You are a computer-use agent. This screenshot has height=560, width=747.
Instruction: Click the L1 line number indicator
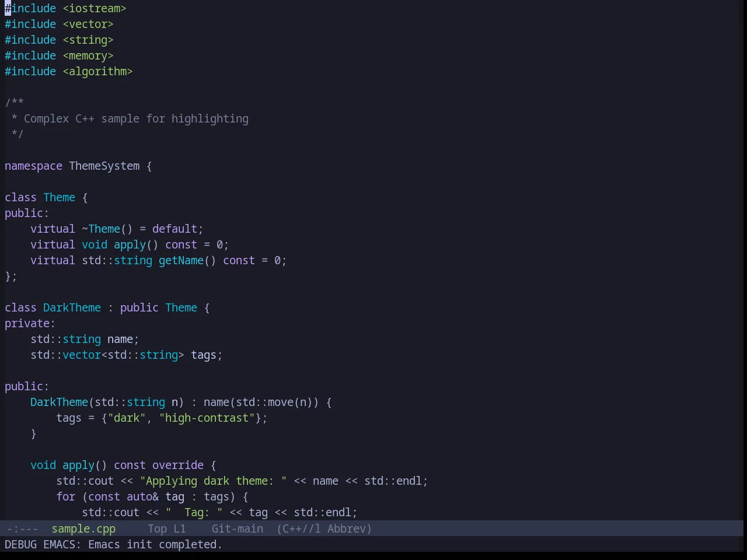(180, 528)
